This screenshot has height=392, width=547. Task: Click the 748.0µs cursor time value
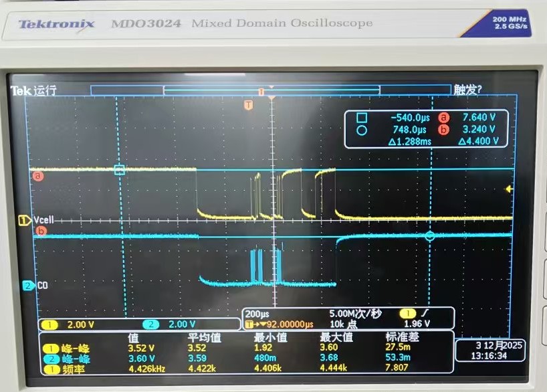point(409,130)
